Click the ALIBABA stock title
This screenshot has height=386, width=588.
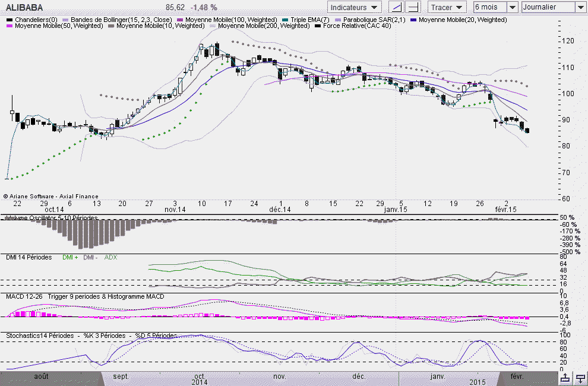point(24,7)
